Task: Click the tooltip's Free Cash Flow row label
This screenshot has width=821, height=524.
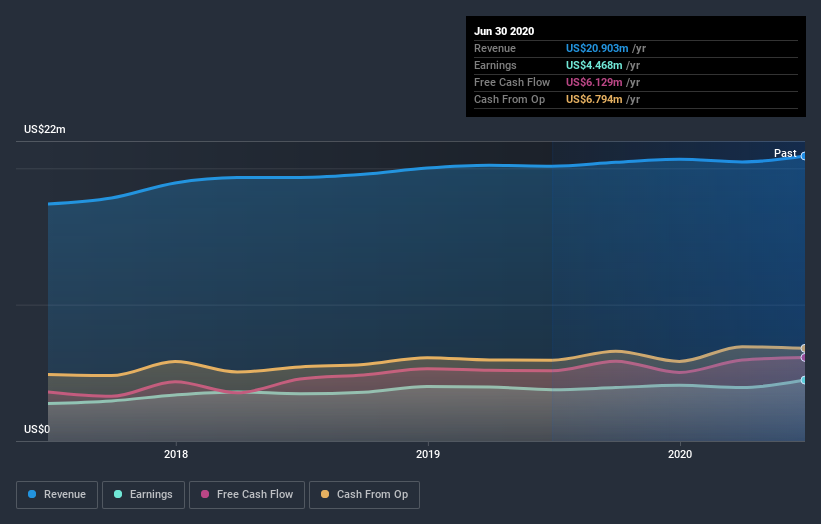Action: [512, 82]
